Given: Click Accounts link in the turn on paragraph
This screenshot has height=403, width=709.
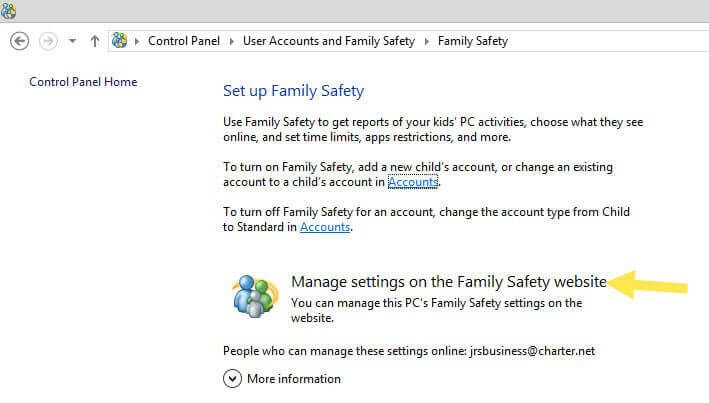Looking at the screenshot, I should click(413, 182).
